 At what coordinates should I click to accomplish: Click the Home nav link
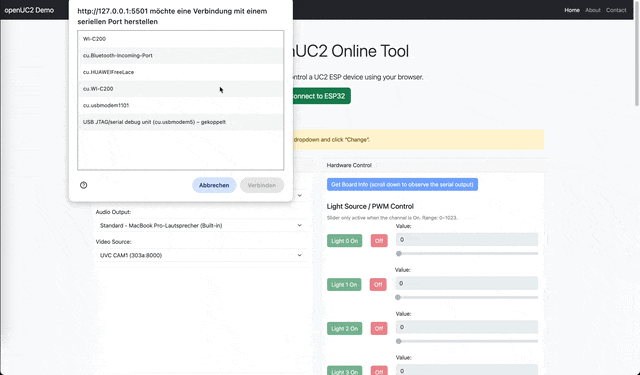(572, 10)
